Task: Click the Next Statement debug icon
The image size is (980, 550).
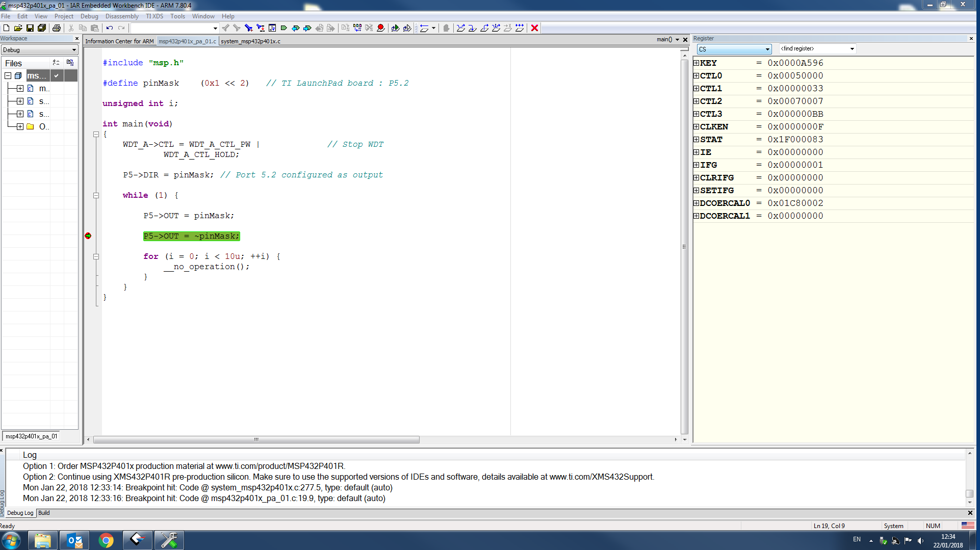Action: (x=496, y=28)
